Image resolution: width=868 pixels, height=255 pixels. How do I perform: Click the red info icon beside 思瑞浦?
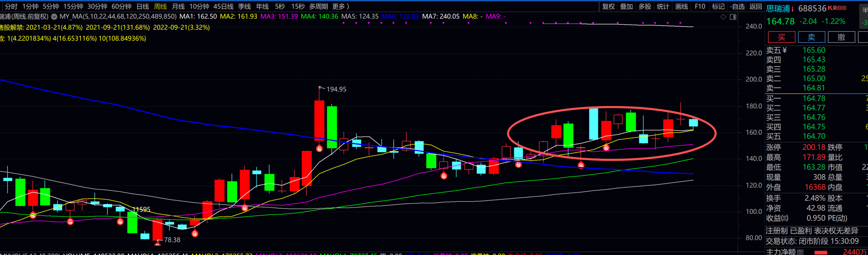[792, 9]
